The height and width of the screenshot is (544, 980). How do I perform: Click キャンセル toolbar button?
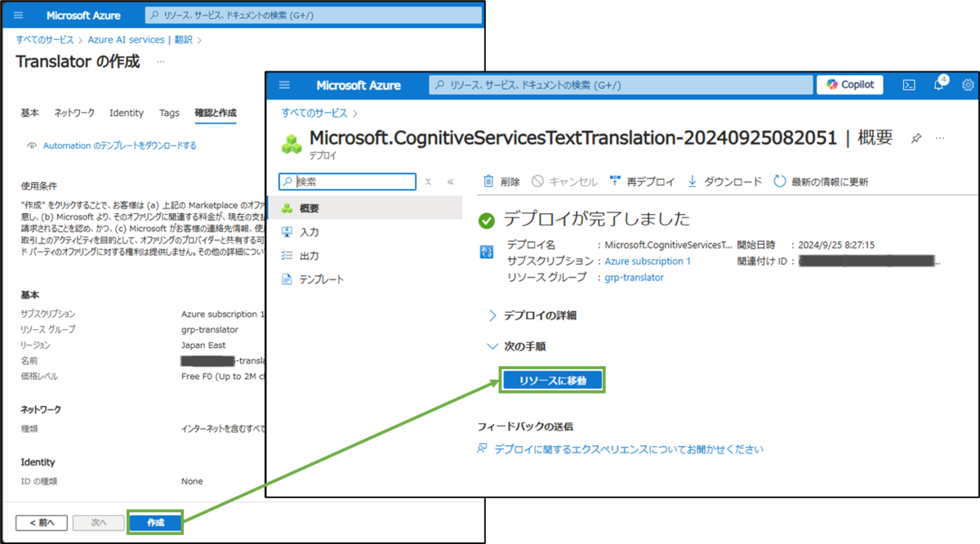click(564, 181)
